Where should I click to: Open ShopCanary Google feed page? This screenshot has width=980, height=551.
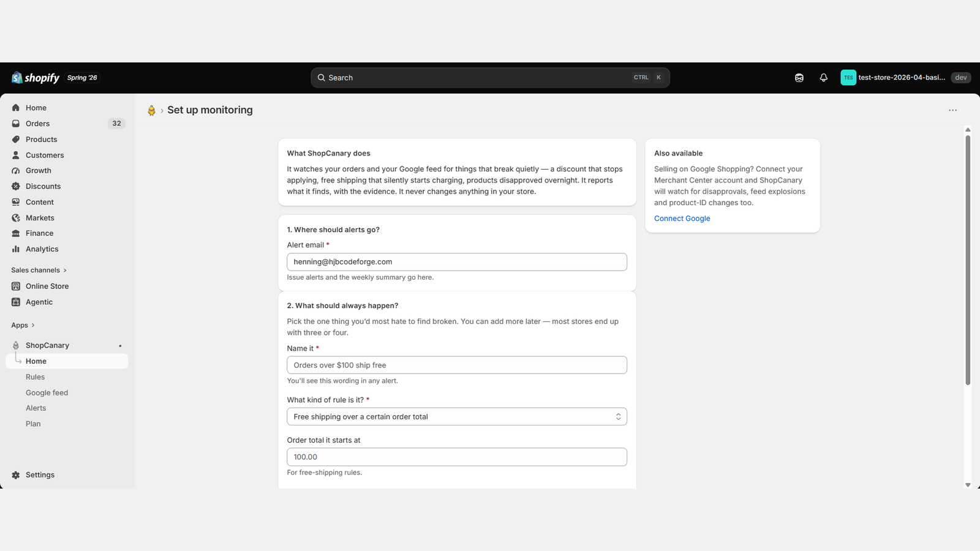pos(47,393)
